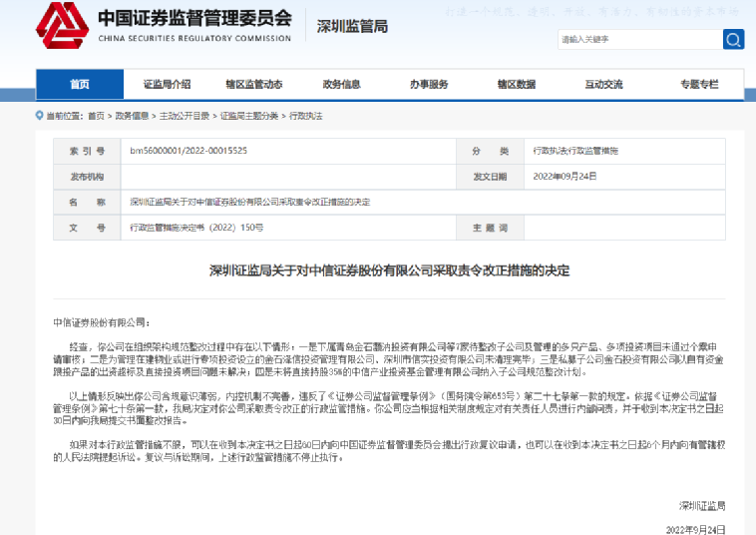Image resolution: width=756 pixels, height=535 pixels.
Task: Click the salutation 中信证券股份有限公司：
Action: 102,322
